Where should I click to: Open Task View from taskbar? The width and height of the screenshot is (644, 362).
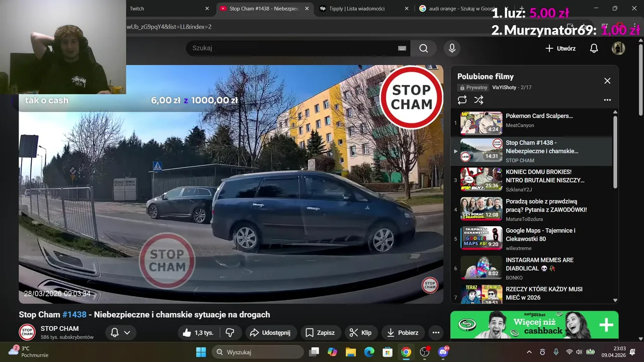314,352
